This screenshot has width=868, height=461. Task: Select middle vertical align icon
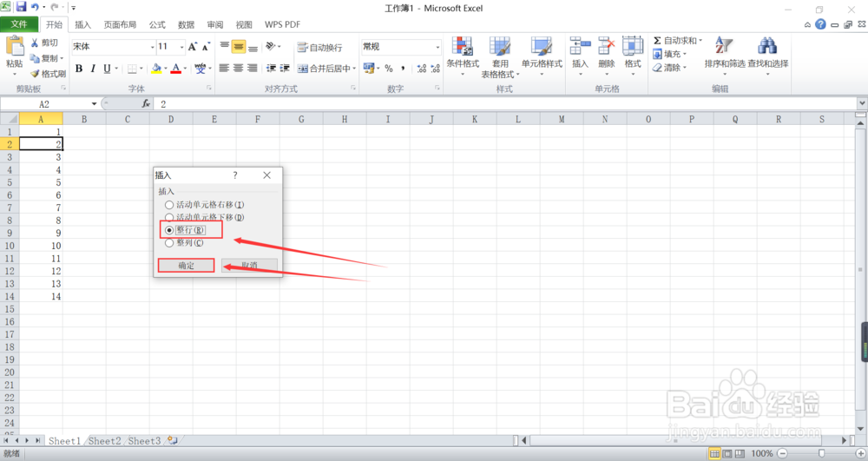tap(239, 47)
